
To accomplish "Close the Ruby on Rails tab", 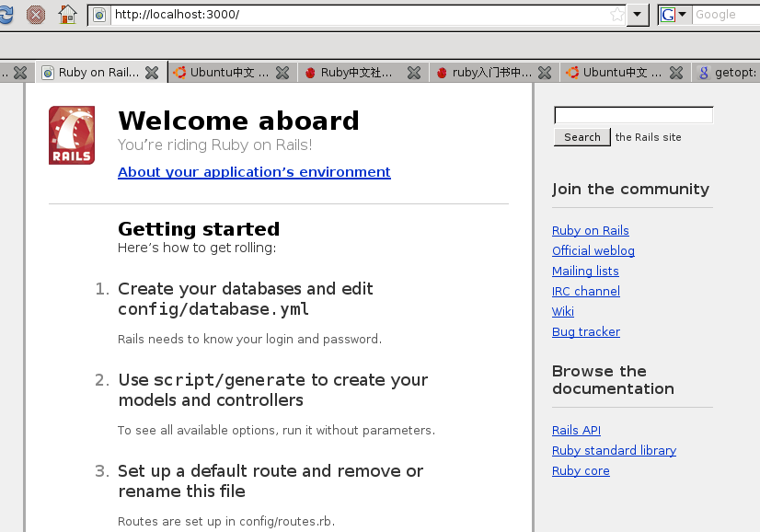I will (x=152, y=73).
